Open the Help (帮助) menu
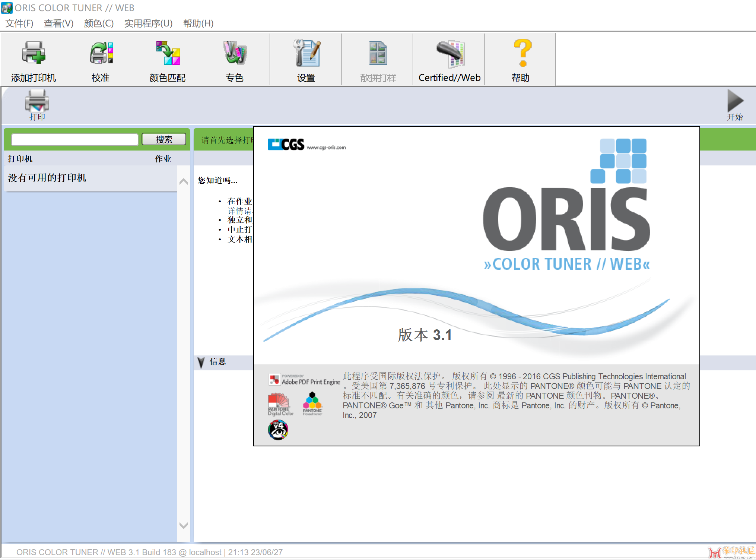 (198, 23)
